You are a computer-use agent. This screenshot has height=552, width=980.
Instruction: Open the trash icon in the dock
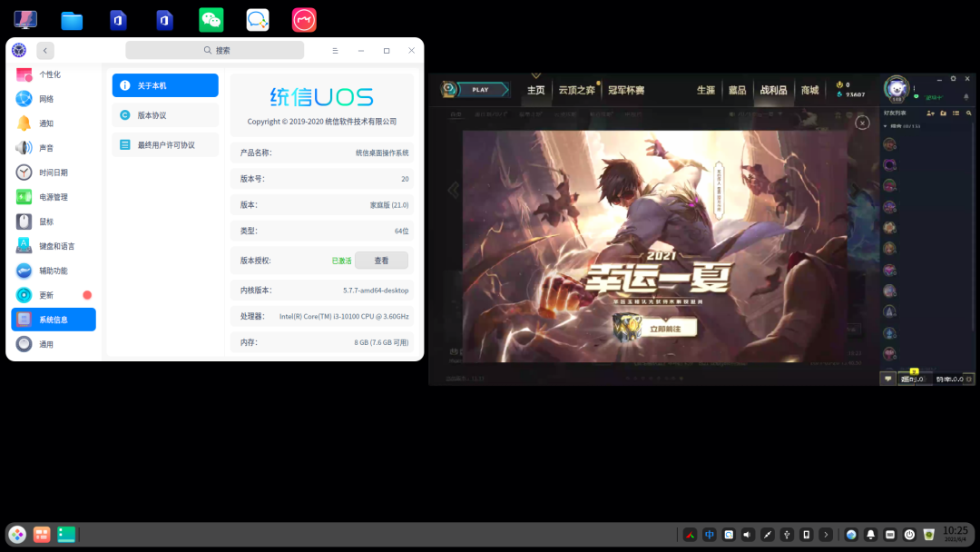tap(929, 535)
